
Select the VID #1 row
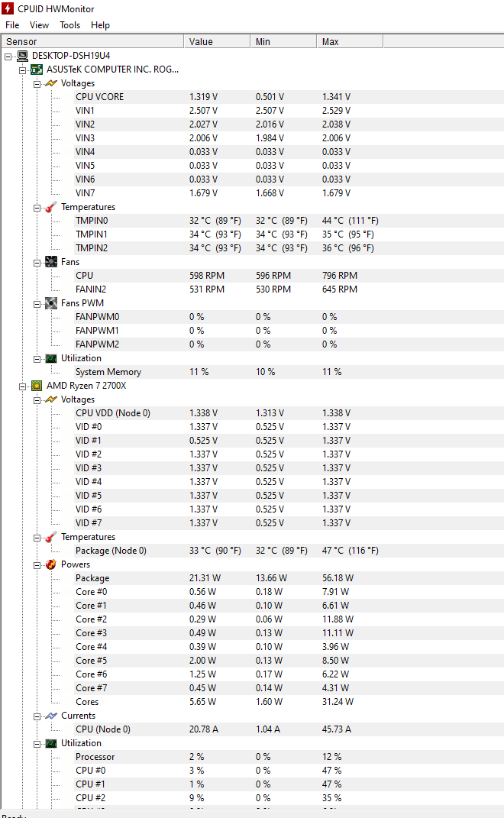pos(289,441)
